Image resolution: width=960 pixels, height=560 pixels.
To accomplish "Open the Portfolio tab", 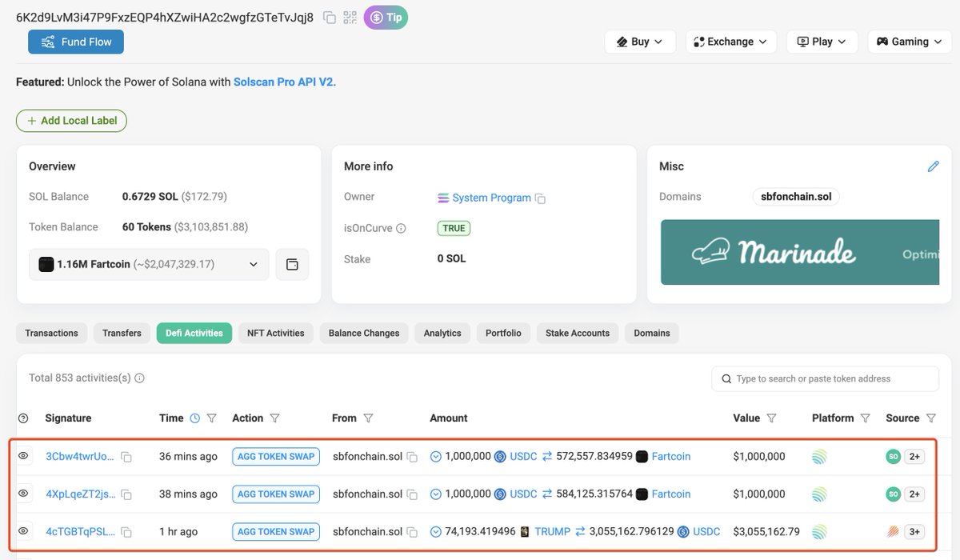I will coord(503,333).
